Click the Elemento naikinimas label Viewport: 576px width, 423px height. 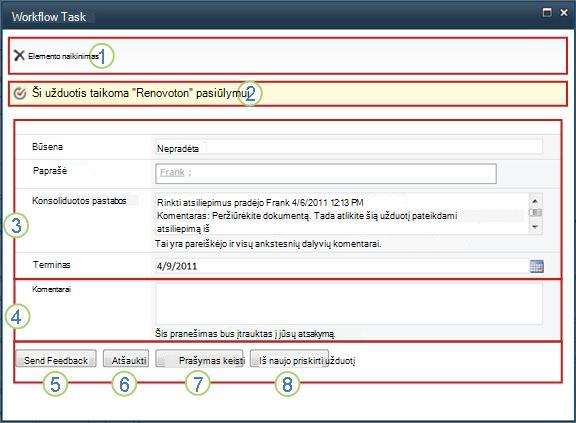pyautogui.click(x=64, y=56)
